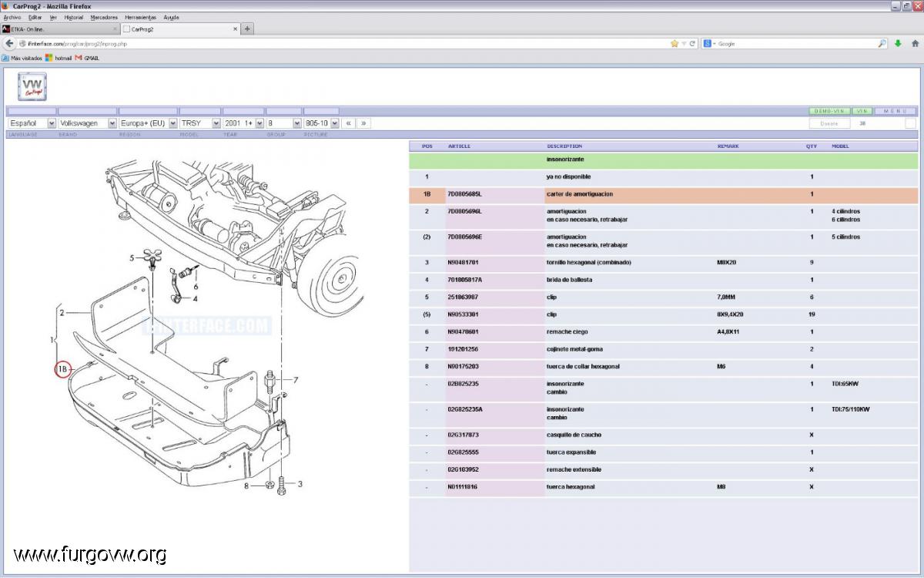Select the 'carter de amortiguacion' description

pos(580,194)
